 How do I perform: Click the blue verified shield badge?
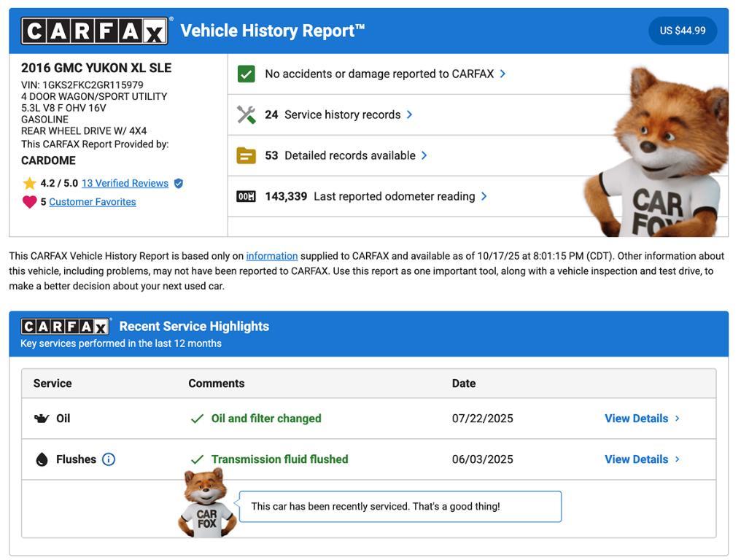(179, 184)
